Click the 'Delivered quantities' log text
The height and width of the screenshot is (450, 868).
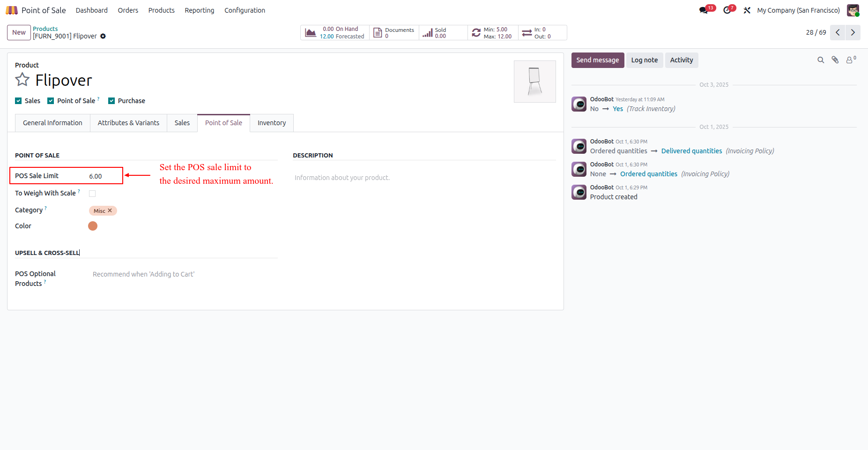pyautogui.click(x=691, y=151)
